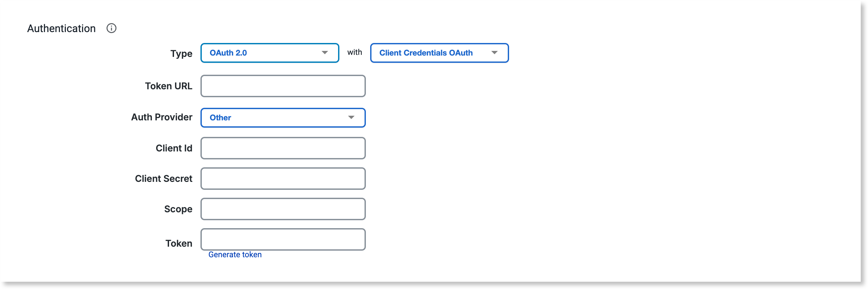This screenshot has height=289, width=868.
Task: Select the Client Id text box
Action: (x=283, y=148)
